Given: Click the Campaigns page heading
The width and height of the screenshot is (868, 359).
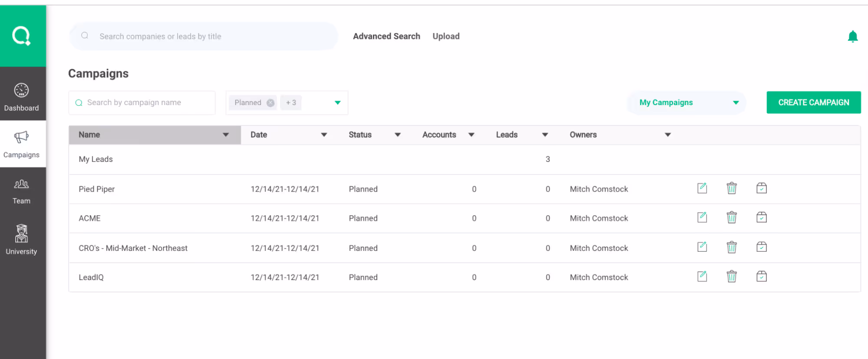Looking at the screenshot, I should (98, 74).
